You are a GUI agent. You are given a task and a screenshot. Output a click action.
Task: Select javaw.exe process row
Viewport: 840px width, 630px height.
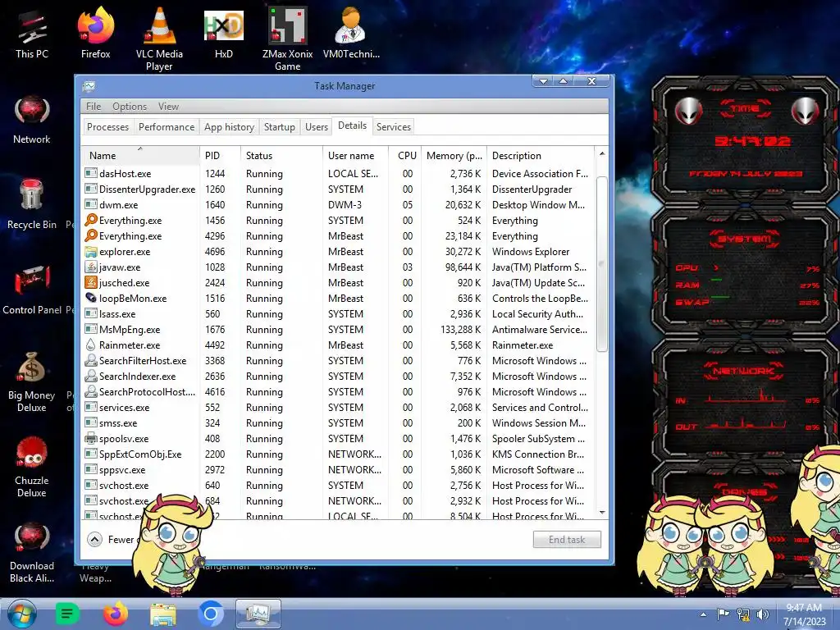point(337,267)
